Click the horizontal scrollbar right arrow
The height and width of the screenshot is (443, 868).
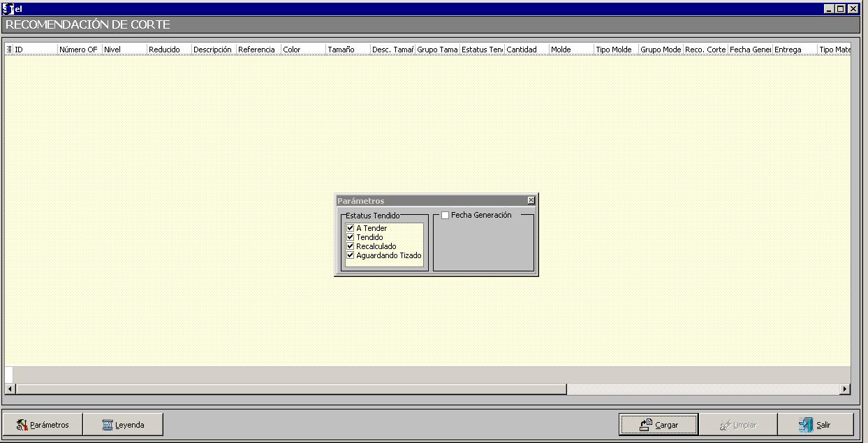(x=845, y=389)
